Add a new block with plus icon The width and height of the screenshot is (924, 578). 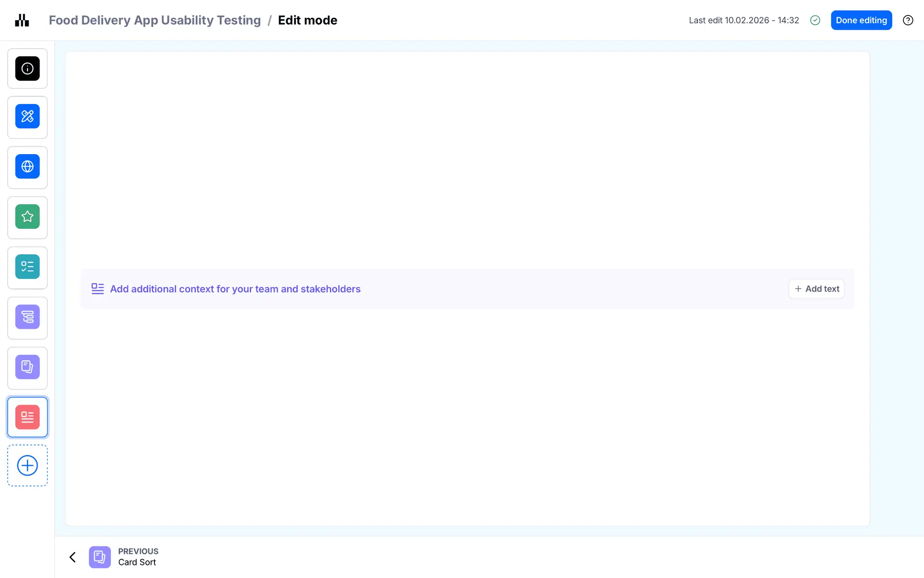click(x=27, y=465)
